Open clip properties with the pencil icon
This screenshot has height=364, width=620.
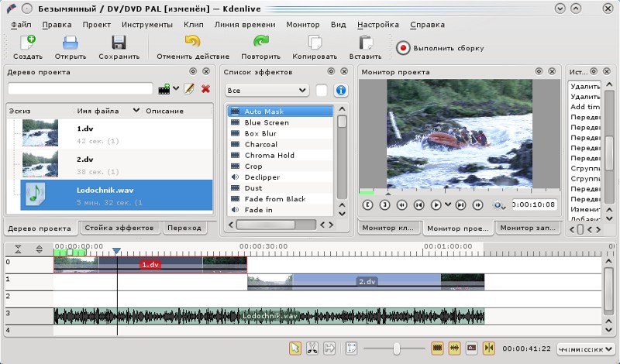tap(189, 89)
